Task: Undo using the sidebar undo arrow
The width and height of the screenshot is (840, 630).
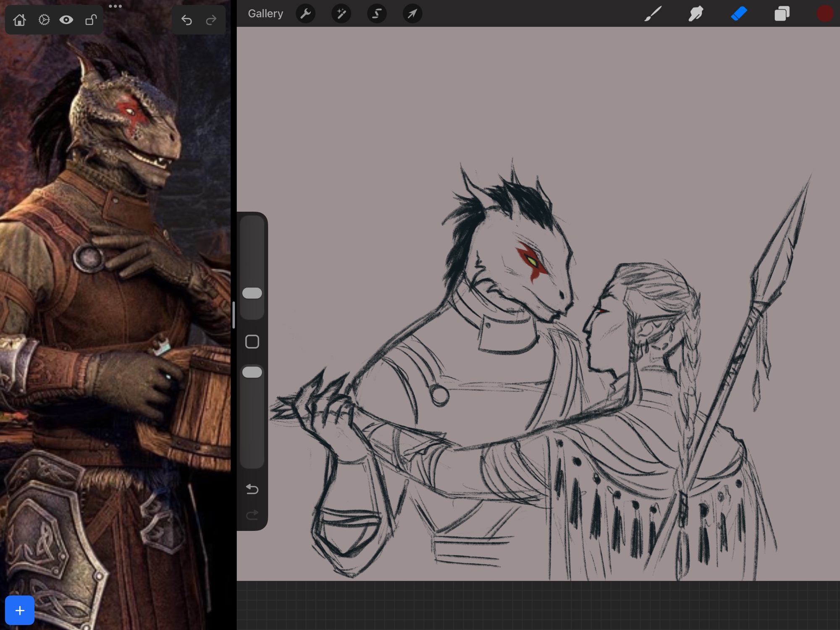Action: point(252,489)
